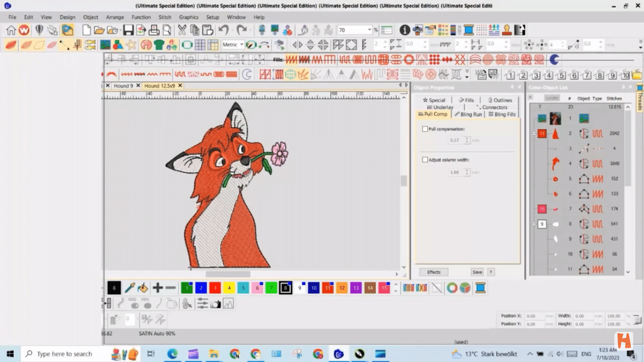Click the thread spool icon in top toolbar
644x362 pixels.
468,30
